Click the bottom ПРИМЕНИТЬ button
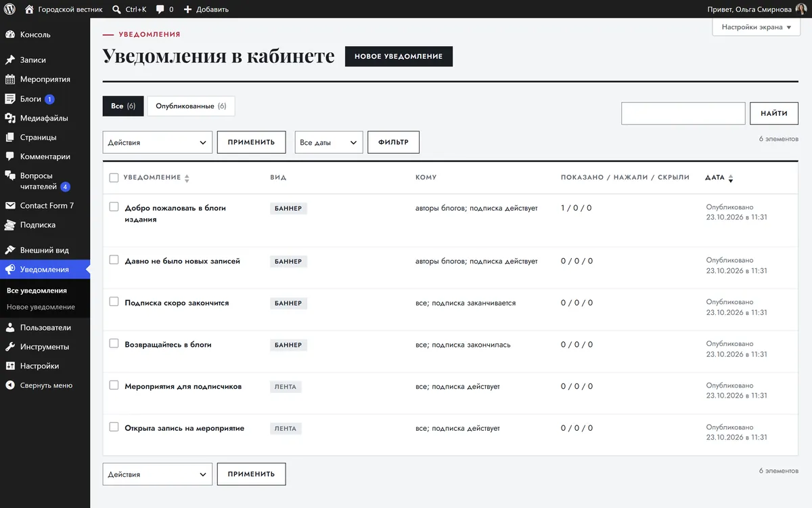The width and height of the screenshot is (812, 508). click(251, 474)
